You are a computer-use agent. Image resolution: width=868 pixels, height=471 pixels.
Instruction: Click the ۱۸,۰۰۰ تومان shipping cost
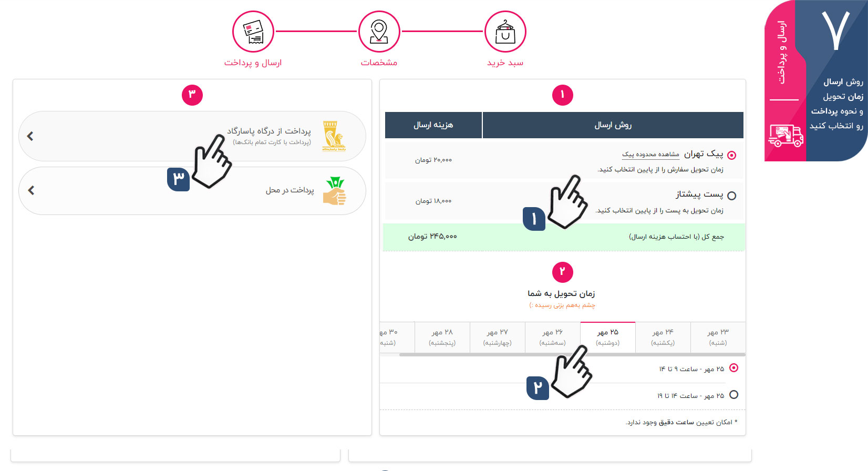pyautogui.click(x=433, y=201)
